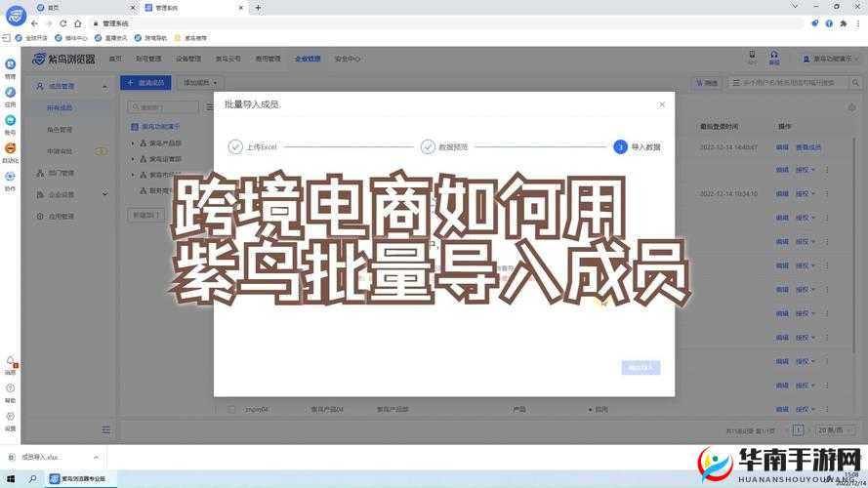Click the round 紫鸟 profile logo top-left
This screenshot has width=868, height=488.
pos(16,16)
